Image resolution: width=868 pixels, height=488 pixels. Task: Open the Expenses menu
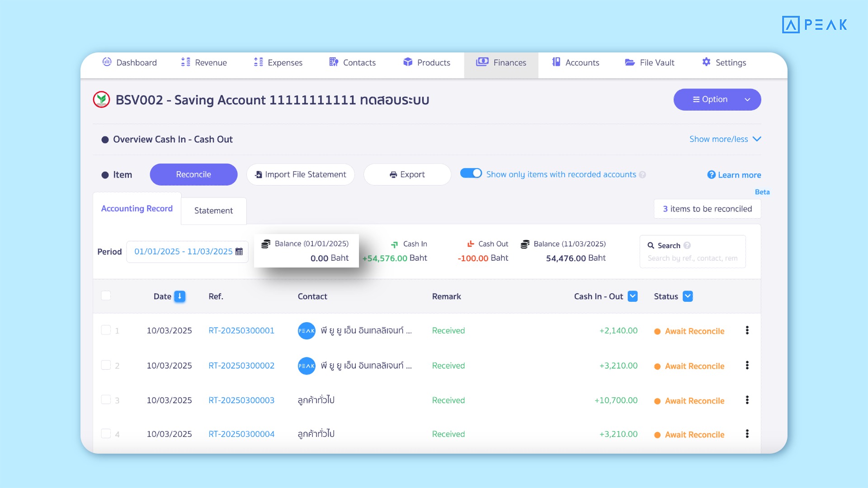(x=278, y=62)
